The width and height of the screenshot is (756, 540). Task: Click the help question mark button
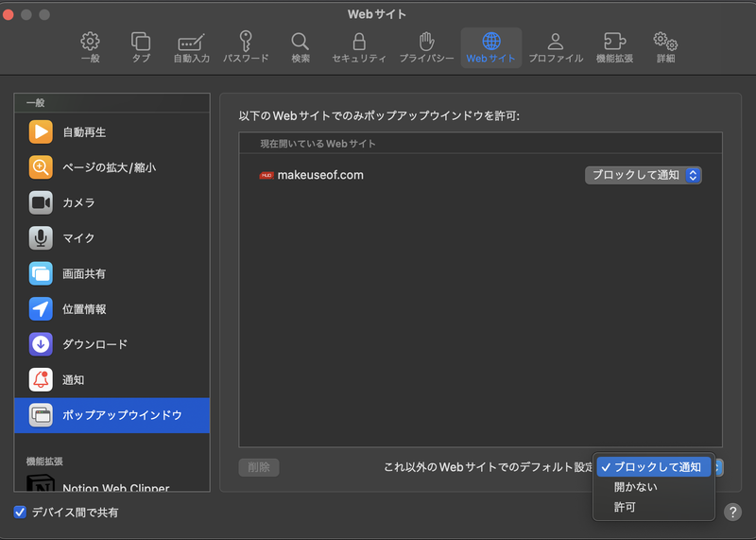click(732, 512)
